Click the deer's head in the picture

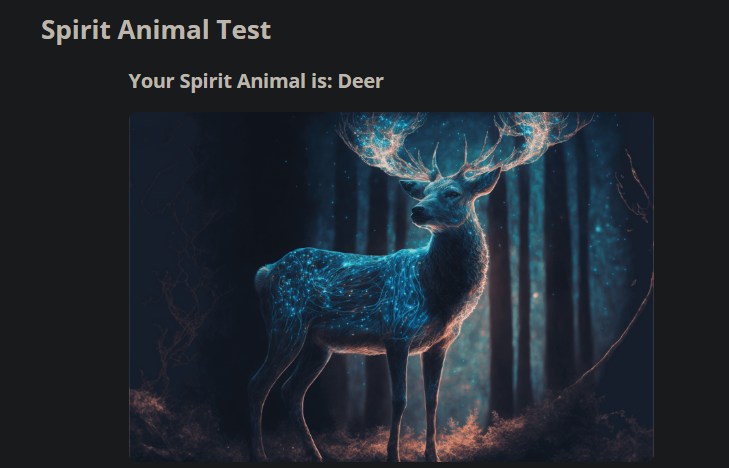click(445, 200)
